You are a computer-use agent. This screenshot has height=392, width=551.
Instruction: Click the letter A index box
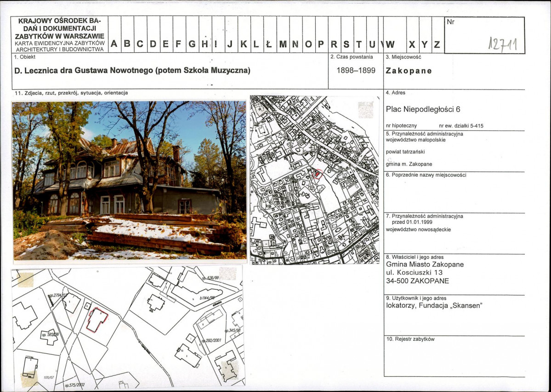coord(114,44)
